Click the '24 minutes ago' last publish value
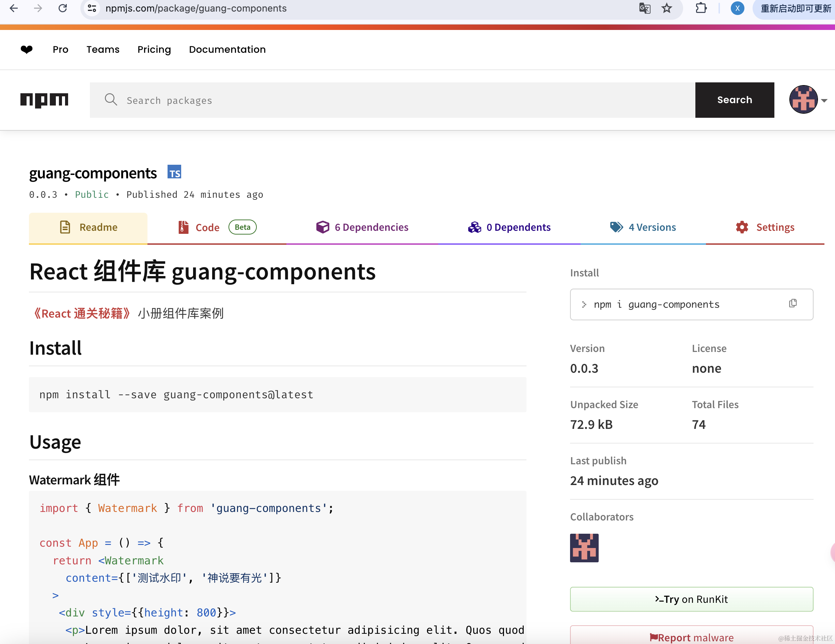 pyautogui.click(x=614, y=480)
